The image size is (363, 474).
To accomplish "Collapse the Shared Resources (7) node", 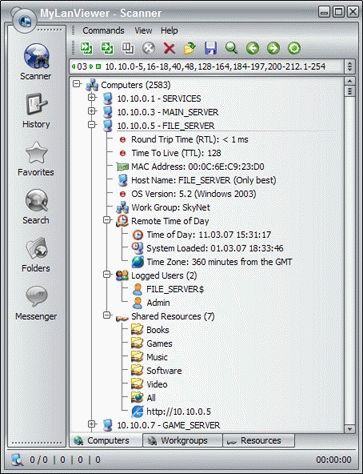I will coord(107,315).
